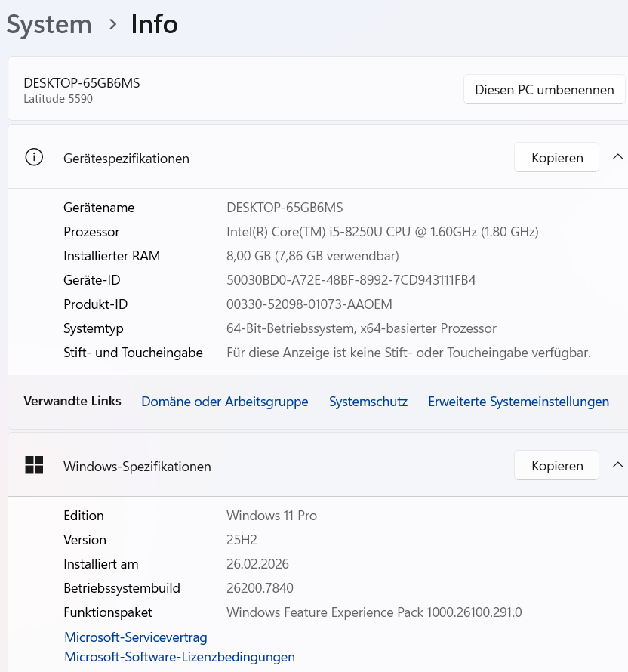Open the Microsoft-Servicevertrag link
The width and height of the screenshot is (628, 672).
coord(135,637)
